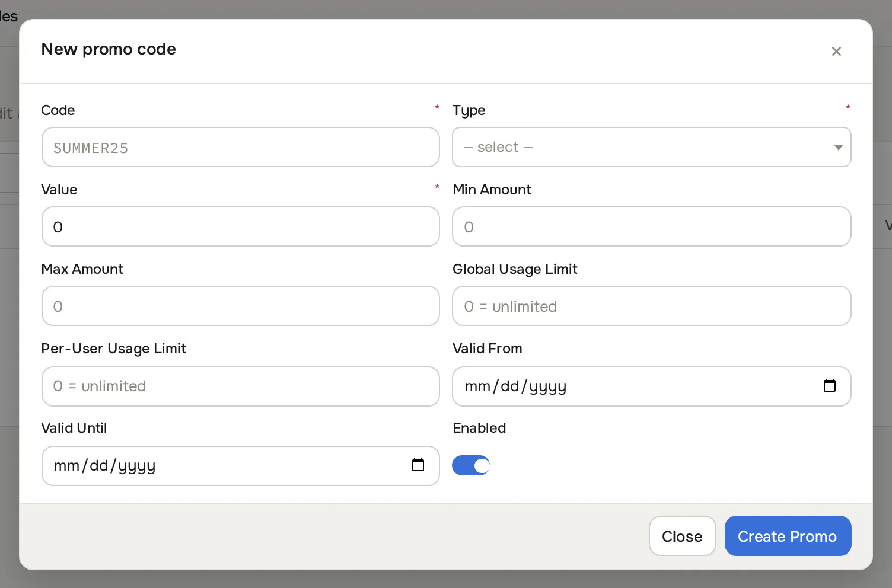Close the New promo code dialog with X
892x588 pixels.
836,52
